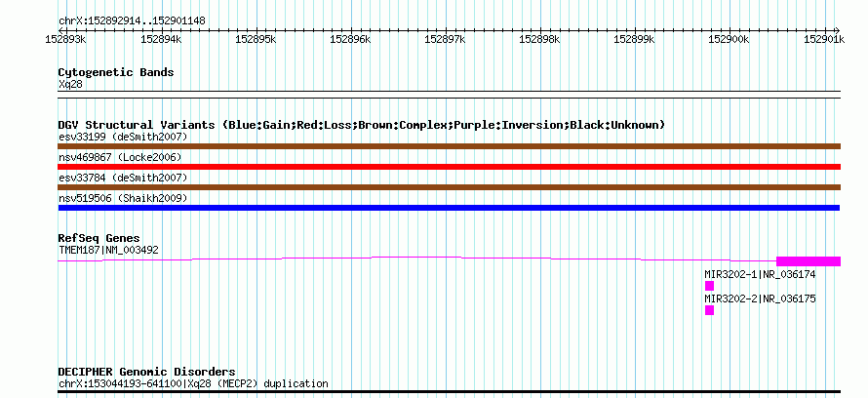Click the 152896k ruler tick label
The height and width of the screenshot is (398, 868).
click(350, 39)
